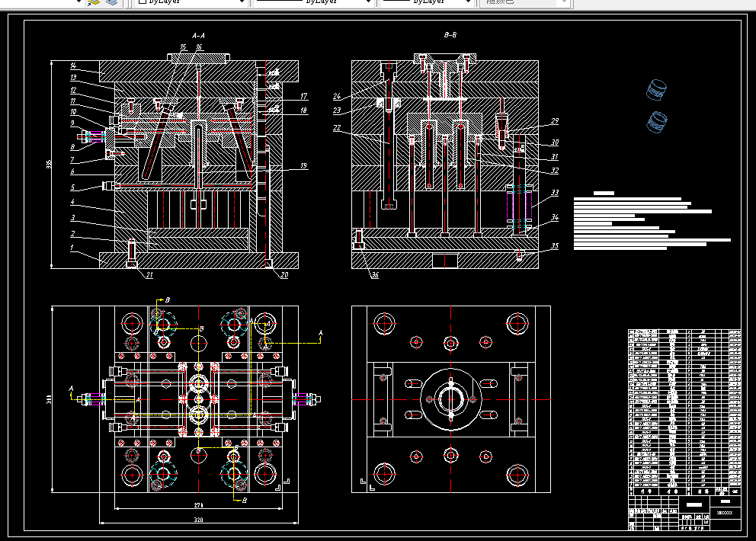Pick part balloon number 21

coord(149,275)
